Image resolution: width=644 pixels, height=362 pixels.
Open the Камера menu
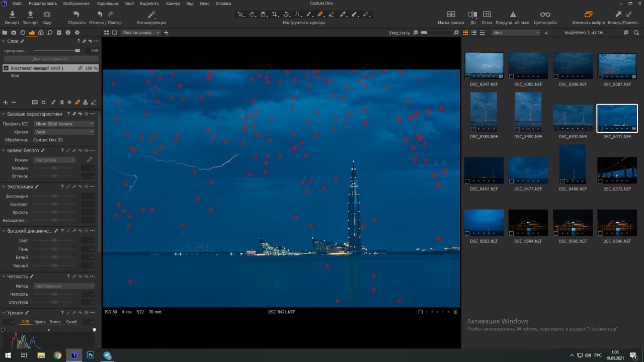click(173, 3)
